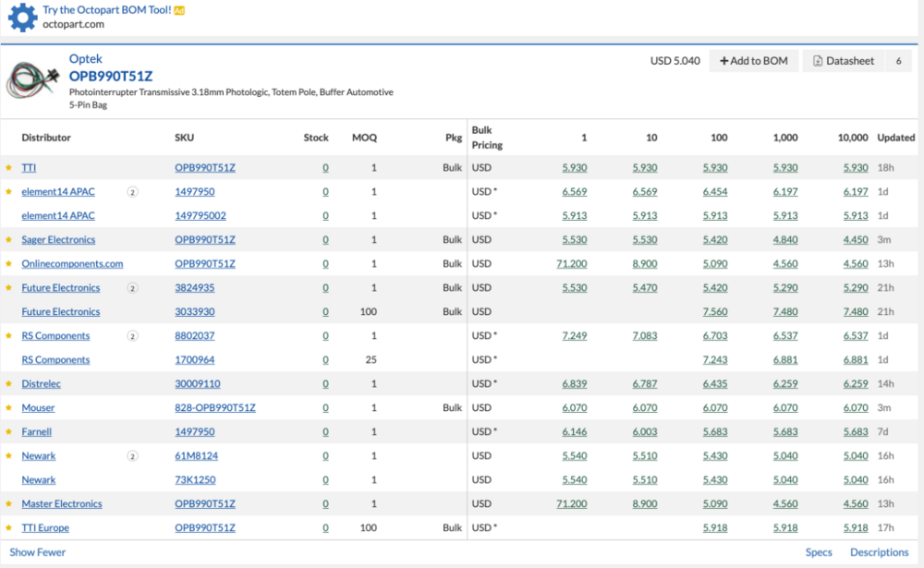Click the Add to BOM button
The width and height of the screenshot is (924, 568).
(x=754, y=61)
